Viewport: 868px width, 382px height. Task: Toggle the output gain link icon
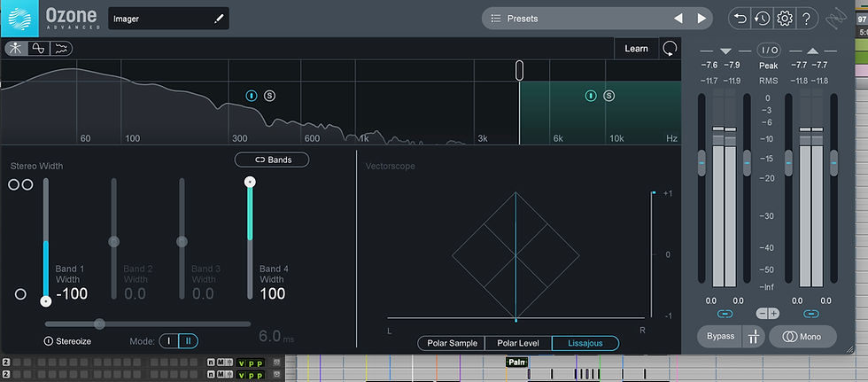(811, 314)
